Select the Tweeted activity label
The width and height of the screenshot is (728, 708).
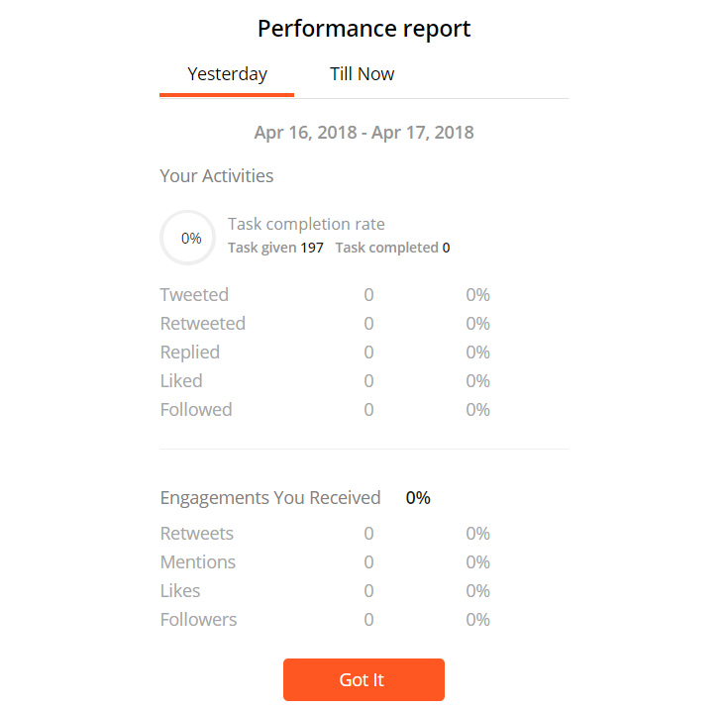click(194, 295)
